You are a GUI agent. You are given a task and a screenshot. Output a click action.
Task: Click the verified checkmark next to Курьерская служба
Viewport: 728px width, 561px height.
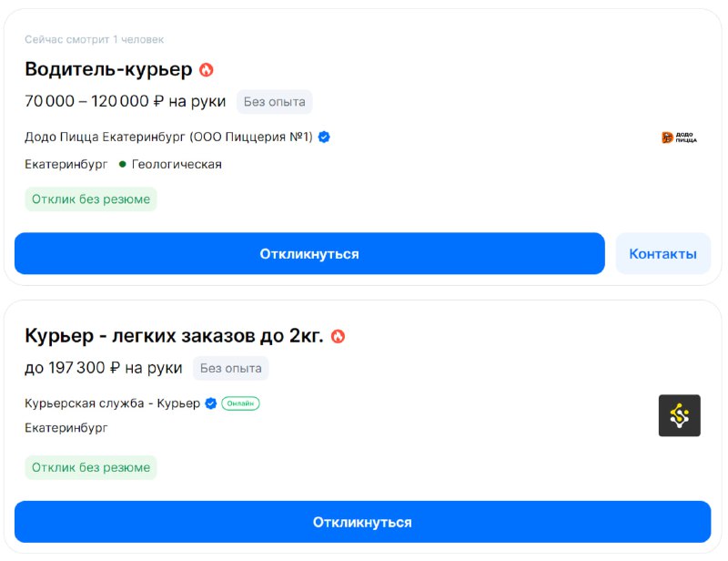click(211, 403)
